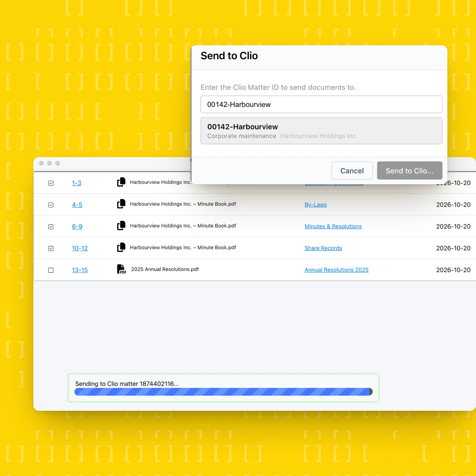Open the 6-9 page range link
476x476 pixels.
tap(77, 226)
